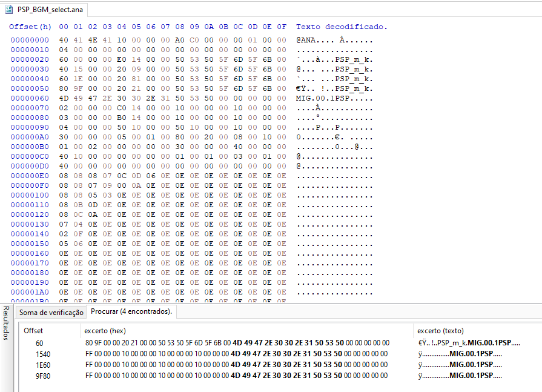Screen dimensions: 542x392
Task: Click offset row 00000060 in hex view
Action: (30, 99)
